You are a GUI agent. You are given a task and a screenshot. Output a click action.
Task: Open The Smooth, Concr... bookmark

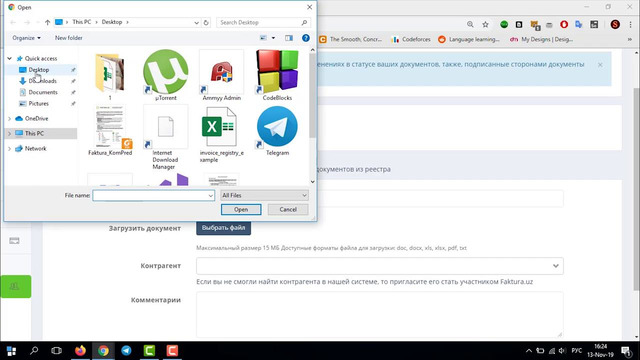point(351,40)
